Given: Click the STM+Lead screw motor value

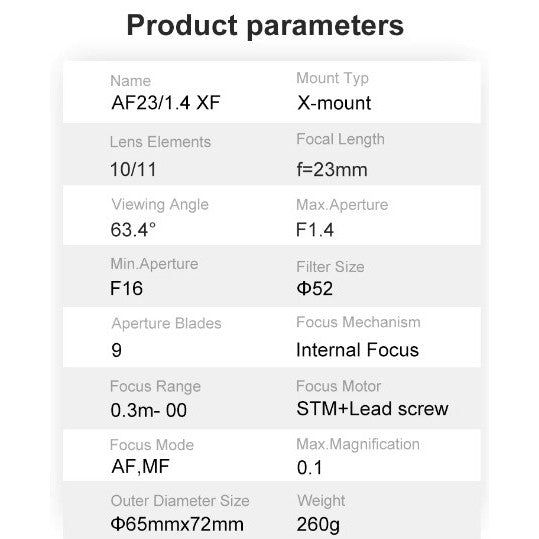Looking at the screenshot, I should [x=372, y=408].
